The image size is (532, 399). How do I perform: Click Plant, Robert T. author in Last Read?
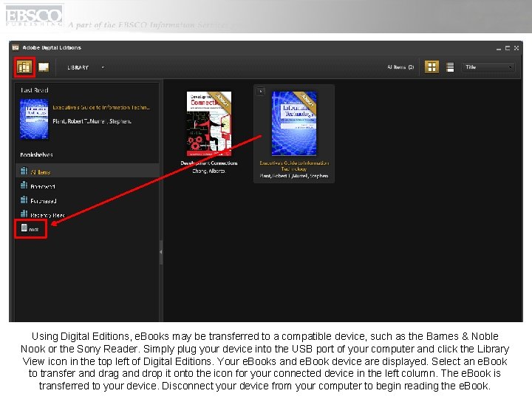[92, 121]
